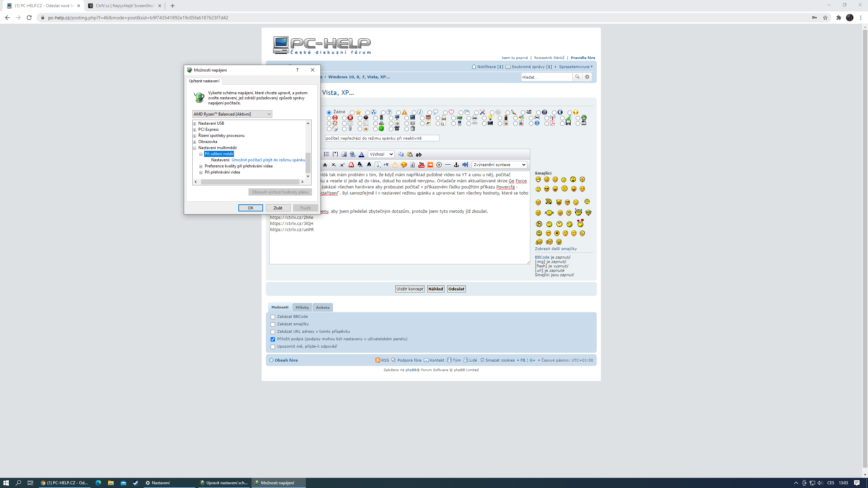Insert YouTube video BBCode button

(421, 165)
